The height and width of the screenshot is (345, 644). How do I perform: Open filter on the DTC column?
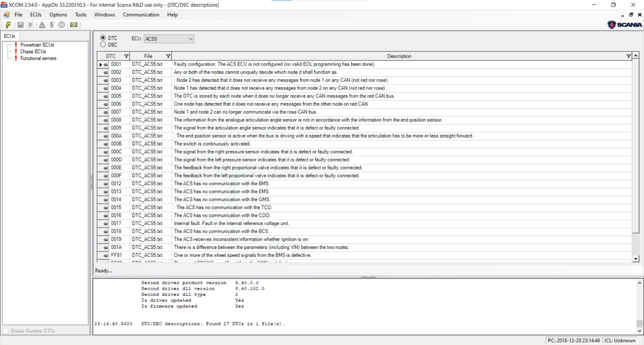pos(126,56)
